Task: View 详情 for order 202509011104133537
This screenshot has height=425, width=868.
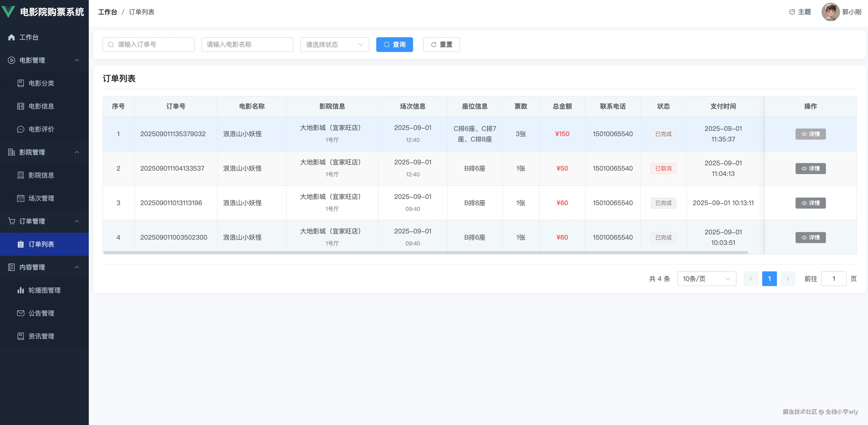Action: click(x=810, y=169)
